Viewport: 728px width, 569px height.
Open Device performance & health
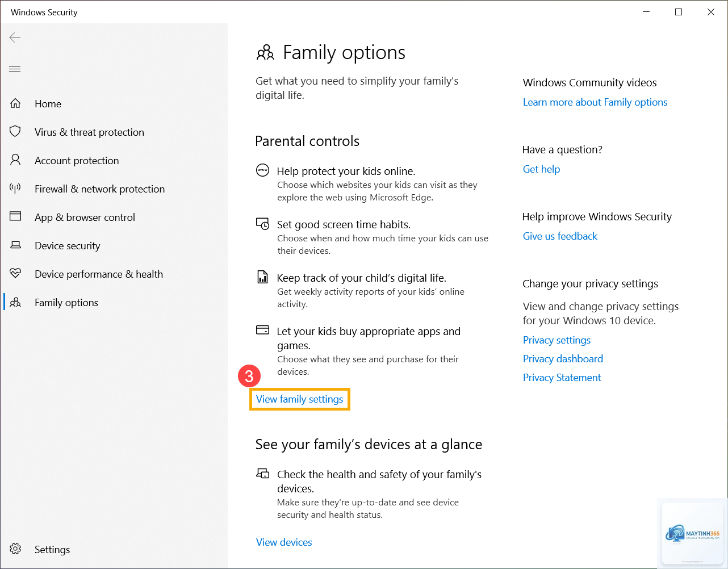(x=99, y=274)
